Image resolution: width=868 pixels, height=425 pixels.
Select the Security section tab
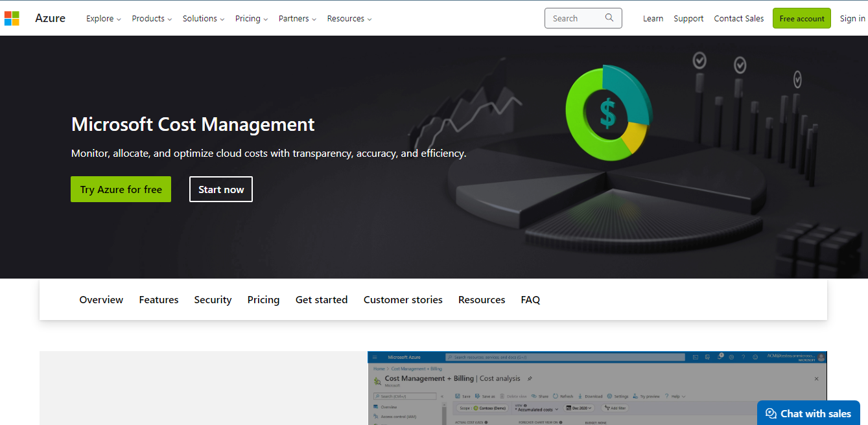click(x=213, y=299)
